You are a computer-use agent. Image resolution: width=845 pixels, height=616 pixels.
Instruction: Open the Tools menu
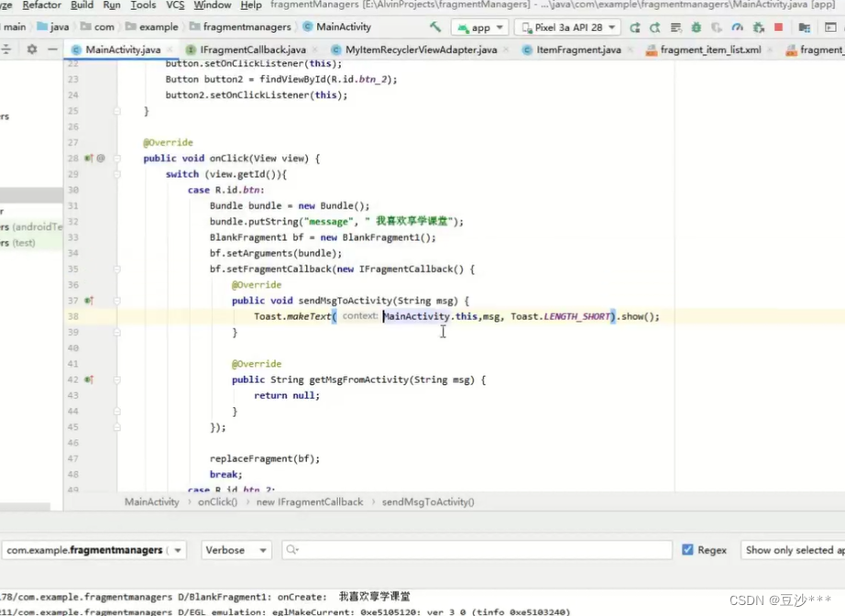click(x=143, y=5)
